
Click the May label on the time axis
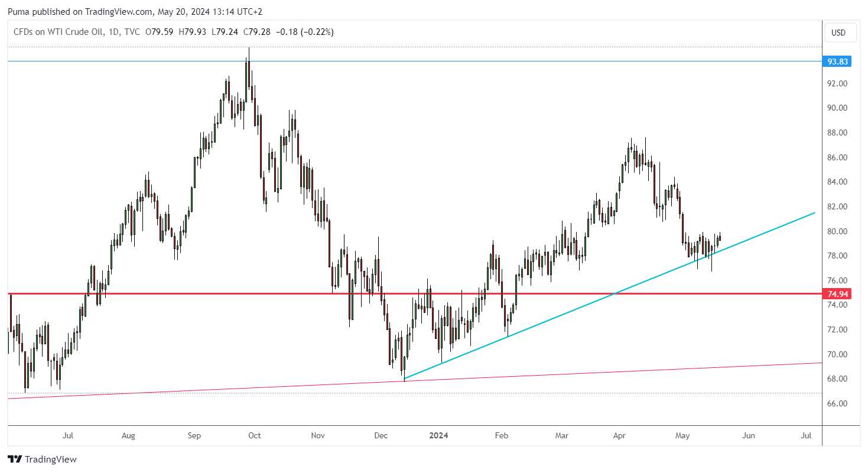point(682,436)
